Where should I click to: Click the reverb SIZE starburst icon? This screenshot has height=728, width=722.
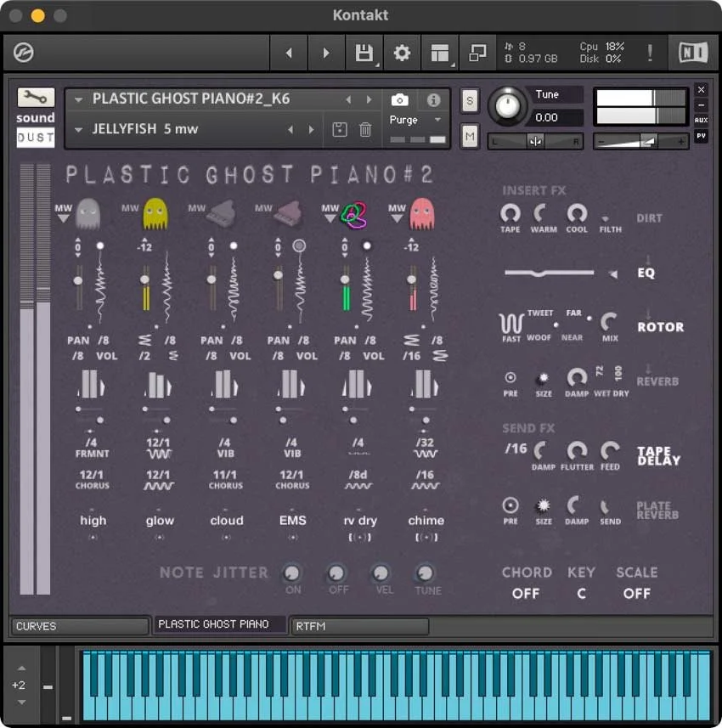coord(542,378)
